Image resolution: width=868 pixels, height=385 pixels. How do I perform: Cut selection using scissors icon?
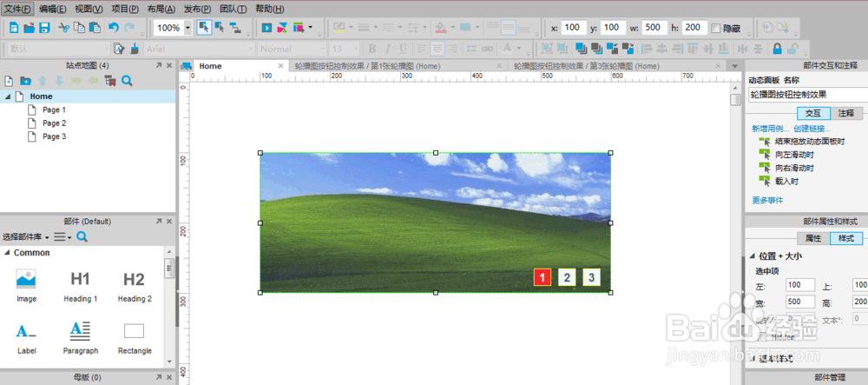click(x=64, y=28)
